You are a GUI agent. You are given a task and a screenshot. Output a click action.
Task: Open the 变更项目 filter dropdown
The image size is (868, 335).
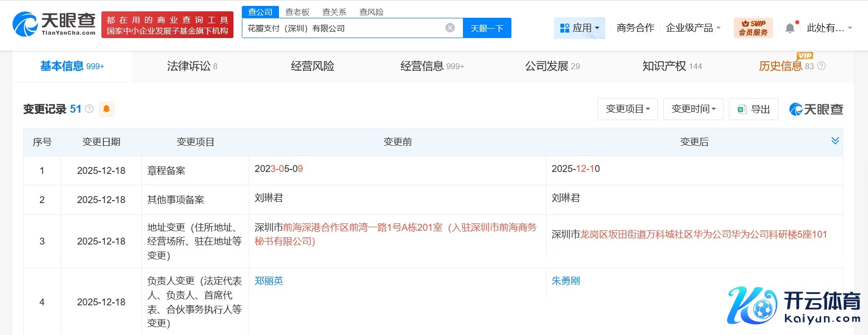tap(627, 109)
